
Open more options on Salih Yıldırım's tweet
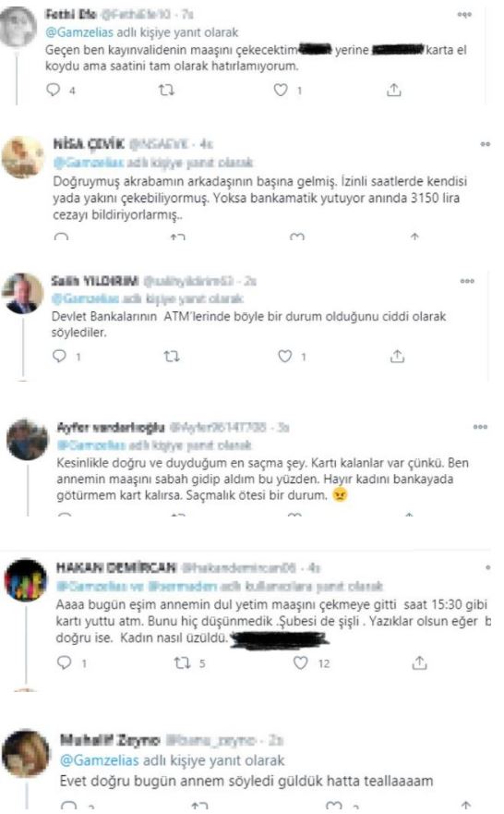tap(467, 281)
